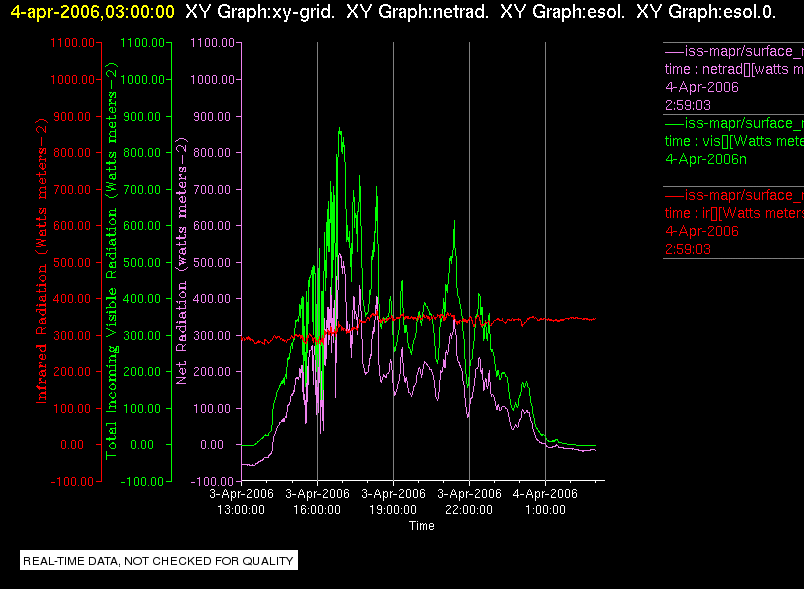Select the vis Watts meters legend entry
The width and height of the screenshot is (804, 589).
click(x=734, y=141)
